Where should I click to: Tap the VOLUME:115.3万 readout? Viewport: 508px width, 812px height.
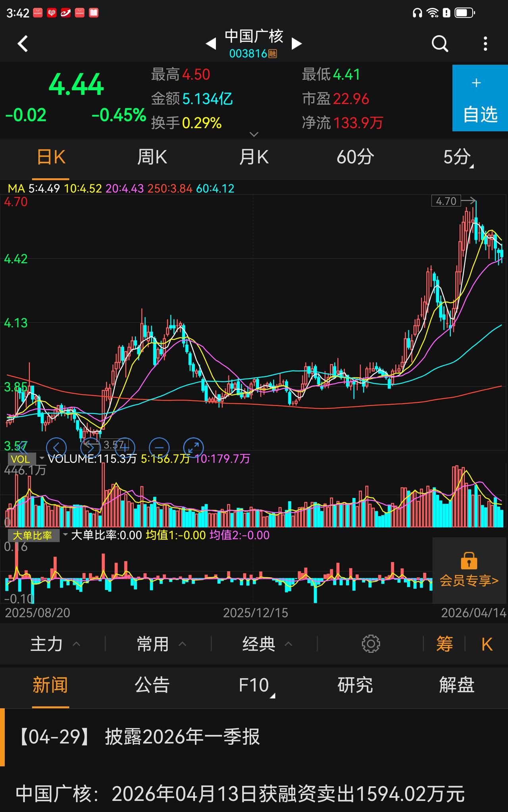click(92, 459)
